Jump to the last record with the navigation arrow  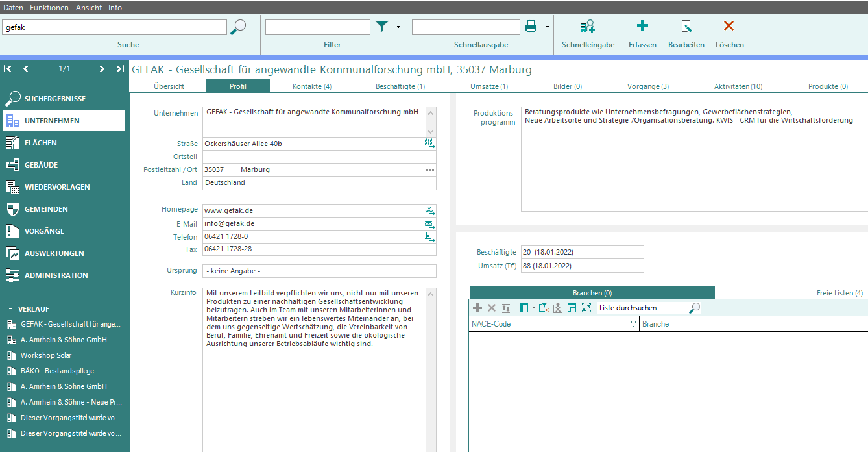[120, 69]
